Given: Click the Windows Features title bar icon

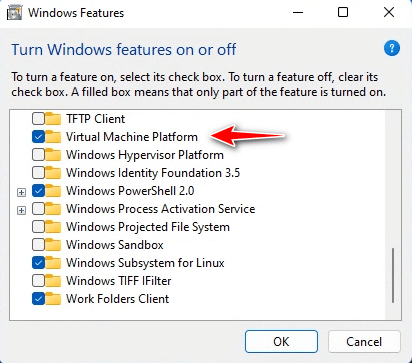Looking at the screenshot, I should coord(15,13).
